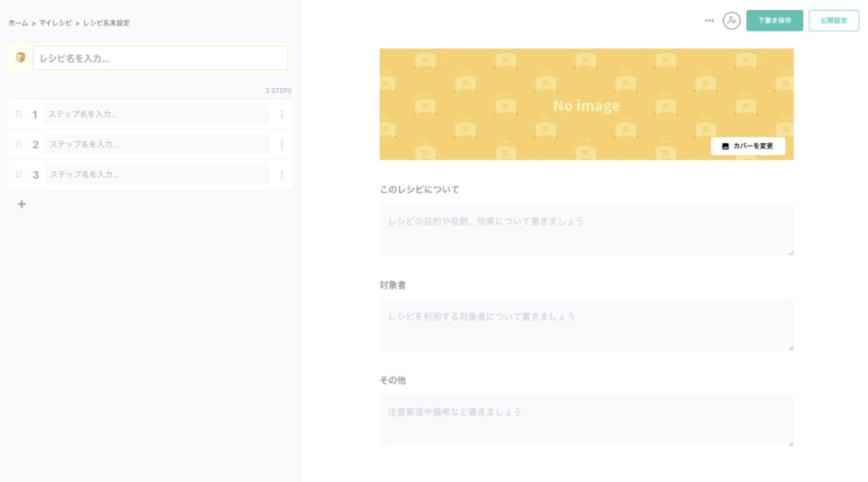Click the このレシピについて section heading
The width and height of the screenshot is (868, 482).
point(419,189)
